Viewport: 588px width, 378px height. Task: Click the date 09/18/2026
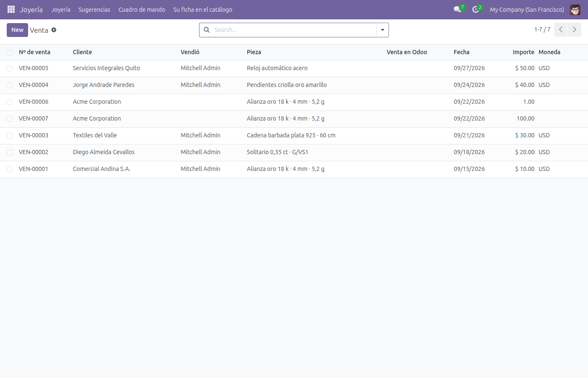coord(469,152)
